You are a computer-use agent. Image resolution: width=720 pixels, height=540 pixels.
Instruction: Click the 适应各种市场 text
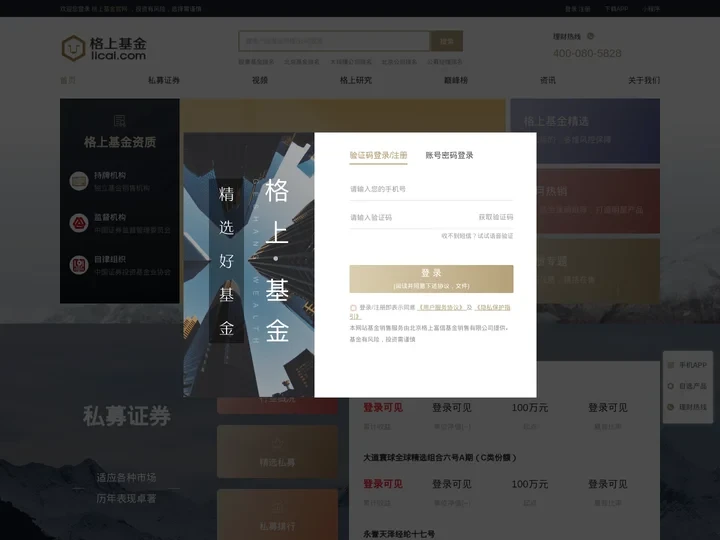pos(126,478)
